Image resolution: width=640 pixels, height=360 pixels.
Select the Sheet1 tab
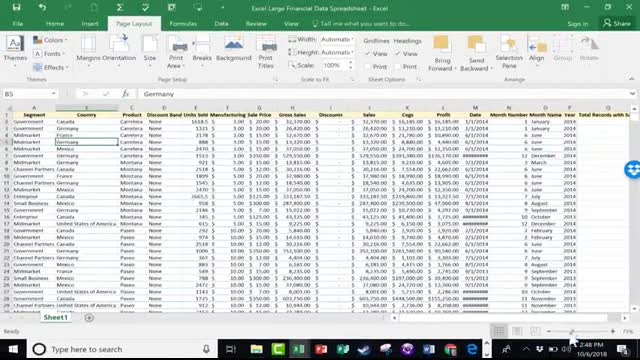click(56, 318)
